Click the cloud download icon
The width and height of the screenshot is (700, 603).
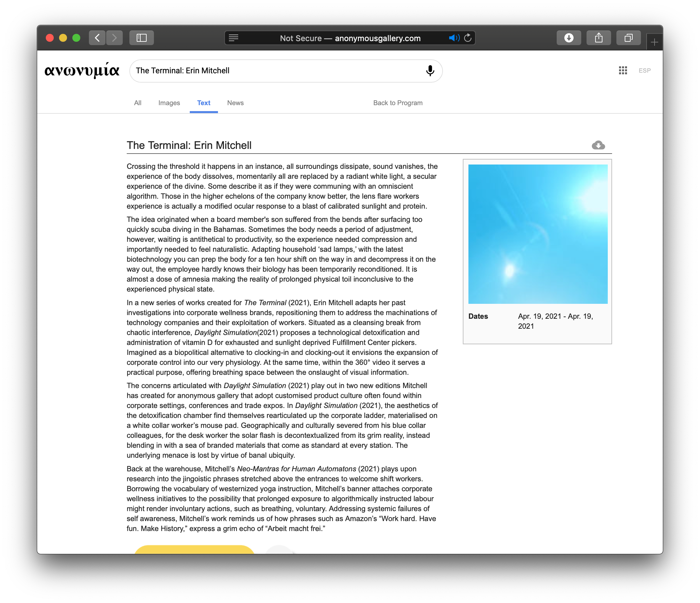598,145
